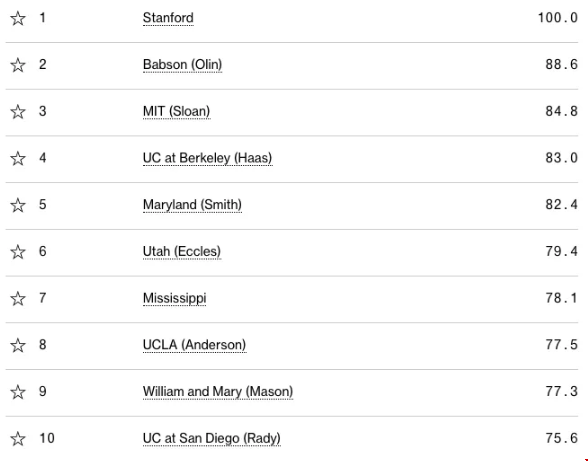Toggle star for UC at San Diego (Rady)
Viewport: 588px width, 461px height.
click(18, 438)
